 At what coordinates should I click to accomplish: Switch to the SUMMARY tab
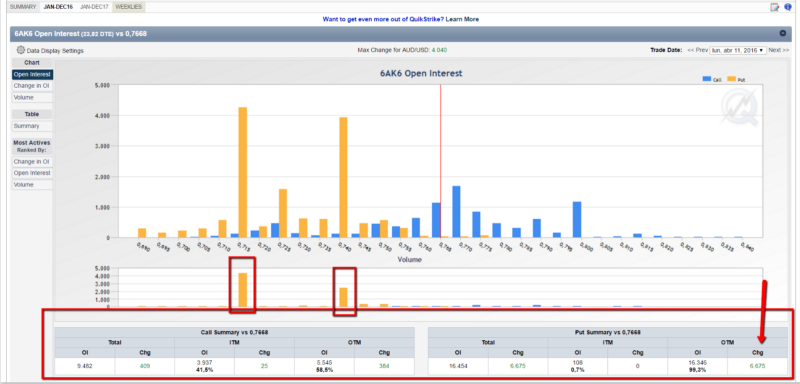23,7
